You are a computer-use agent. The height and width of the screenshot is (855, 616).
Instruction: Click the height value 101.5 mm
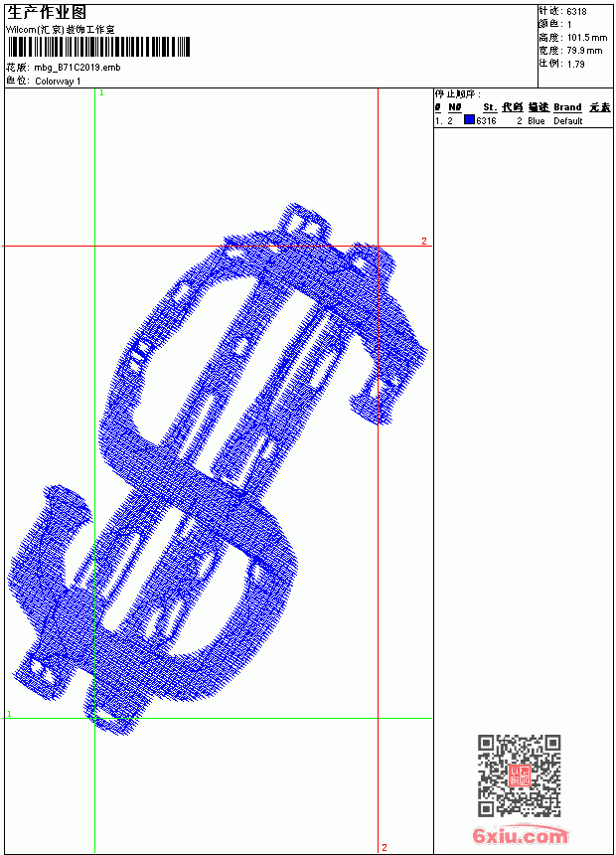click(587, 38)
